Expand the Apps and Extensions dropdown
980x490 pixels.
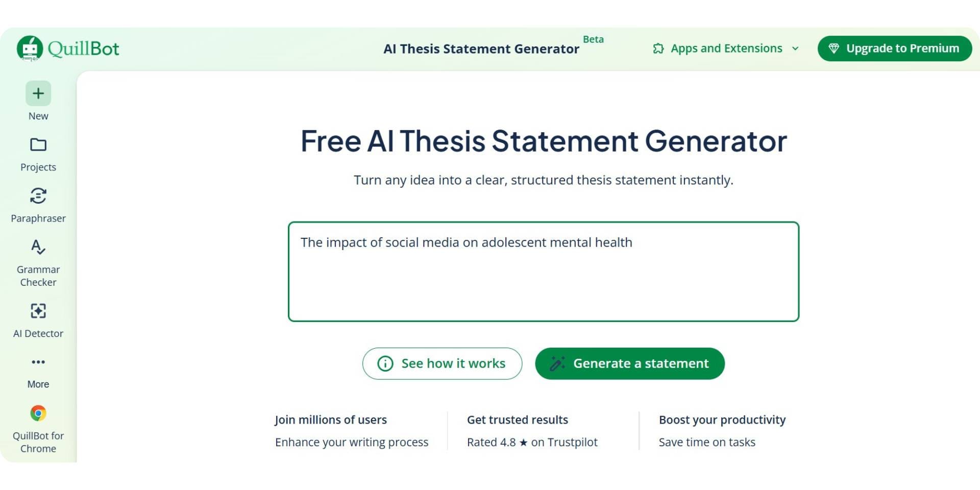coord(795,48)
